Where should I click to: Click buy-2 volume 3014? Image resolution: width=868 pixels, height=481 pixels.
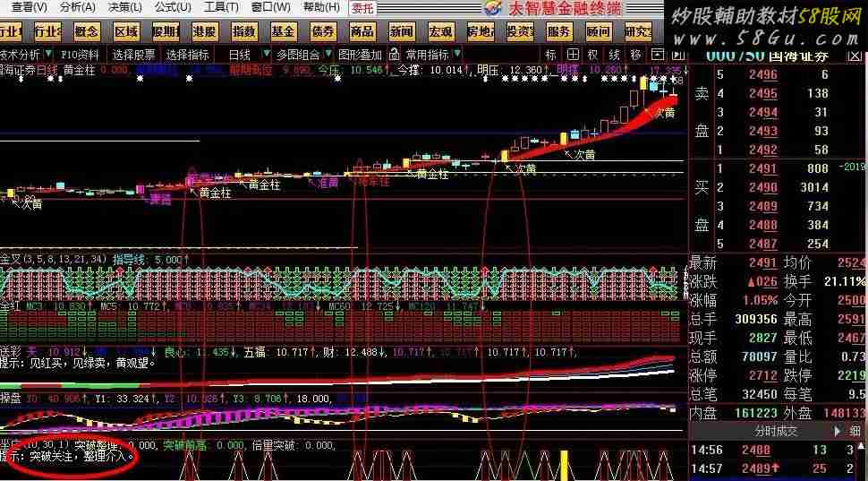click(814, 187)
